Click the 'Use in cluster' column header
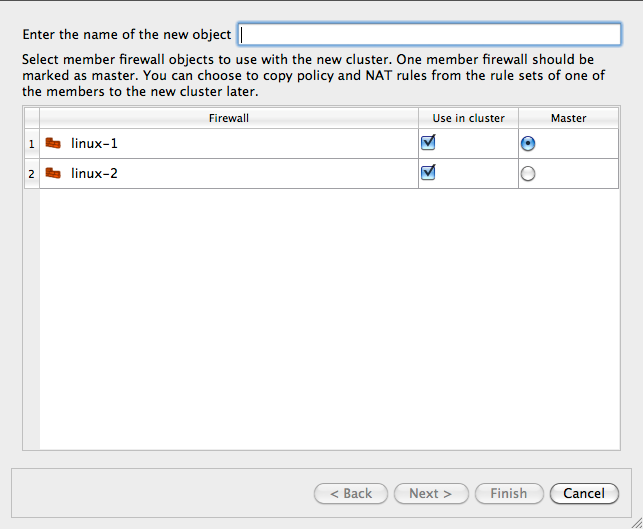The height and width of the screenshot is (529, 643). (x=468, y=118)
